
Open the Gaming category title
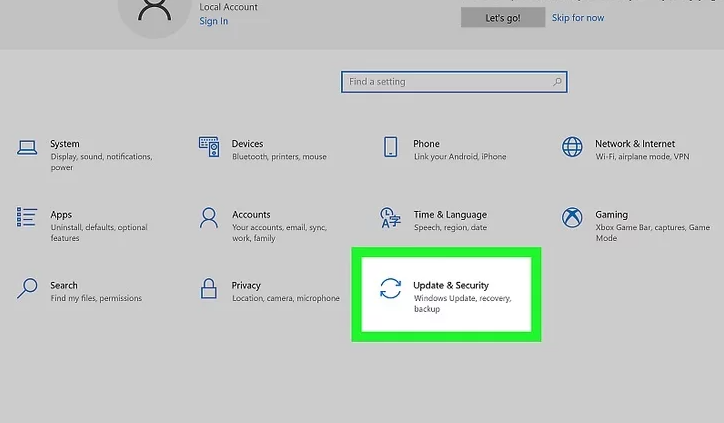tap(611, 215)
